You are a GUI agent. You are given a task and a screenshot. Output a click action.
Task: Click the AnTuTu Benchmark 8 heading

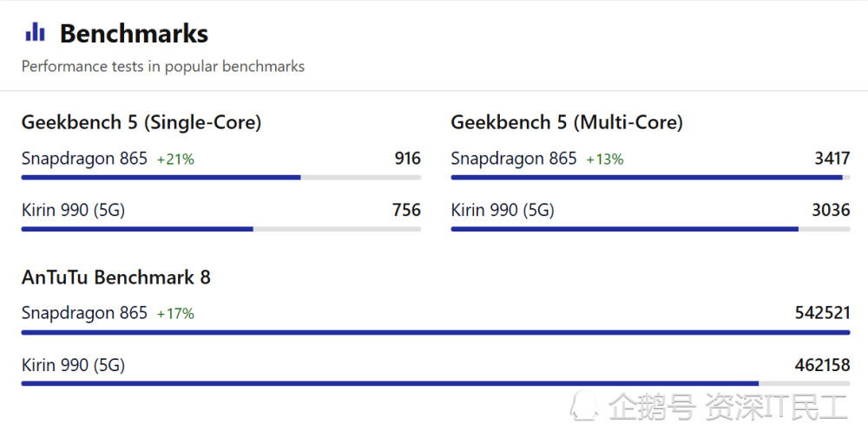coord(116,277)
